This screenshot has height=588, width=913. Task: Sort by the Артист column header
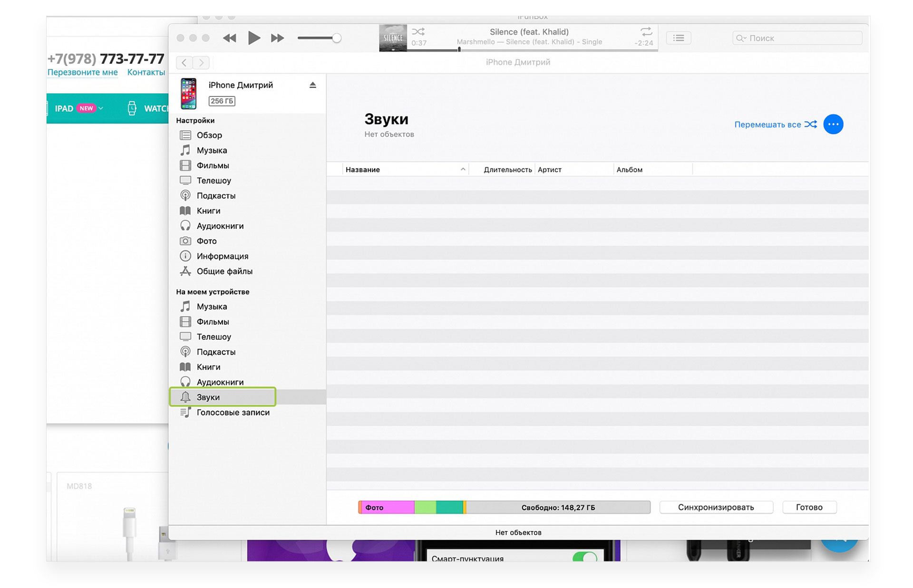pyautogui.click(x=574, y=170)
